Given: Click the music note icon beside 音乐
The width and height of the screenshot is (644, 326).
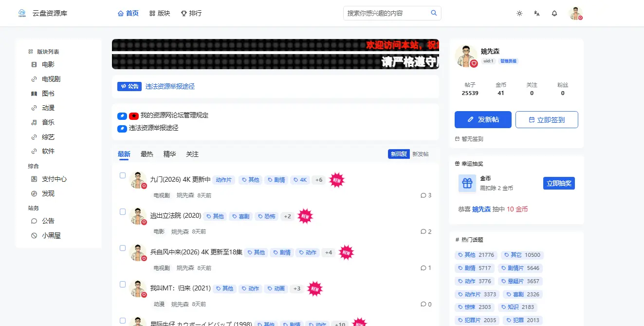Looking at the screenshot, I should coord(34,122).
